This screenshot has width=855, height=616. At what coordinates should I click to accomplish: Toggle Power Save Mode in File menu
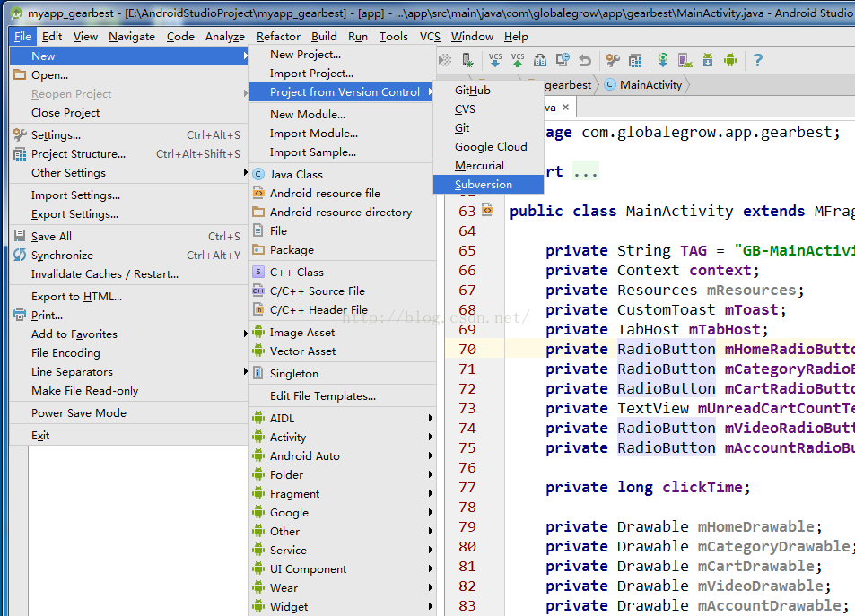128,412
